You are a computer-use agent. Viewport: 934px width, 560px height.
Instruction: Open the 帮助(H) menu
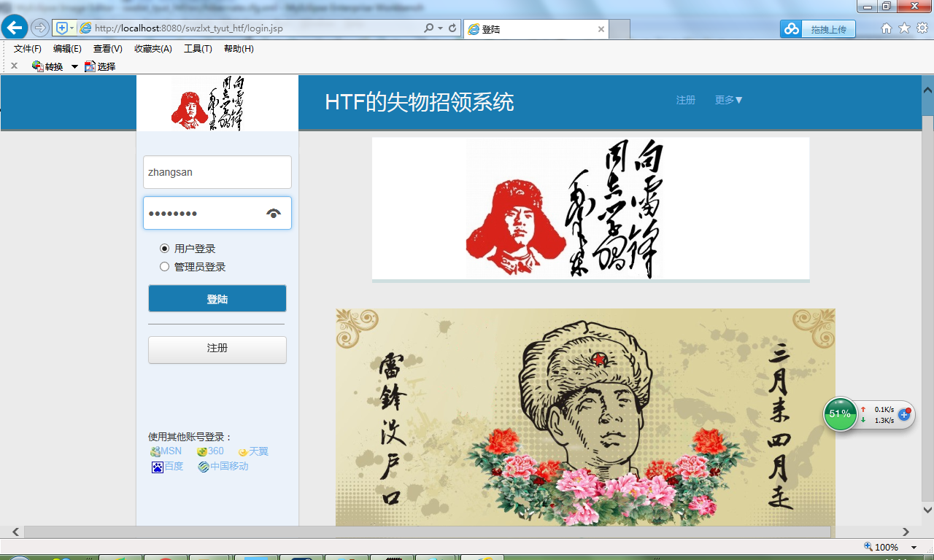coord(239,49)
